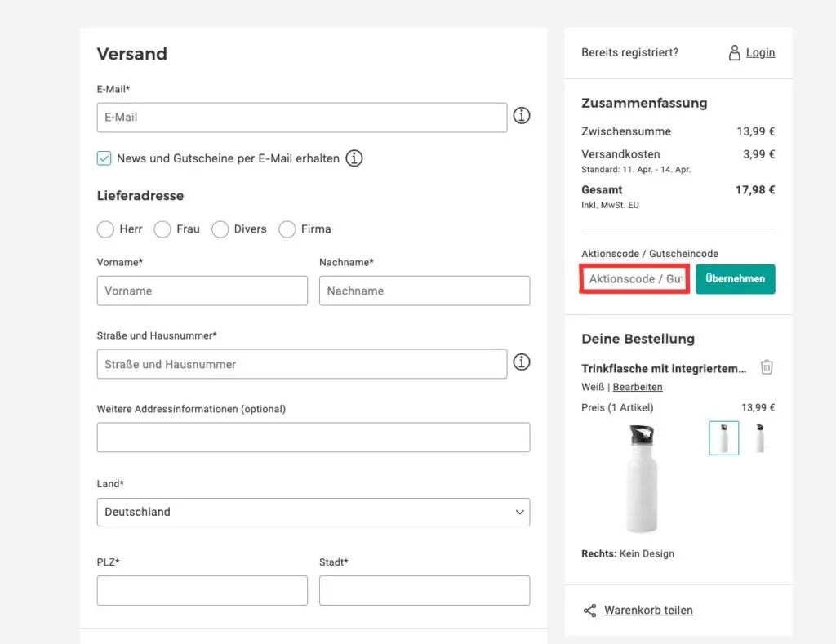Image resolution: width=836 pixels, height=644 pixels.
Task: Click the person icon beside Login
Action: coord(734,51)
